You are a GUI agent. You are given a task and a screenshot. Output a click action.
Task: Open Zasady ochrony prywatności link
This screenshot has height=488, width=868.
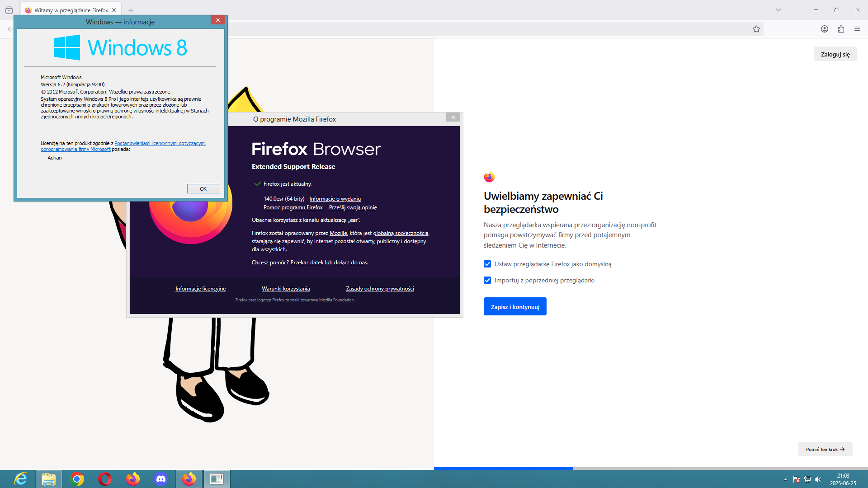[380, 289]
